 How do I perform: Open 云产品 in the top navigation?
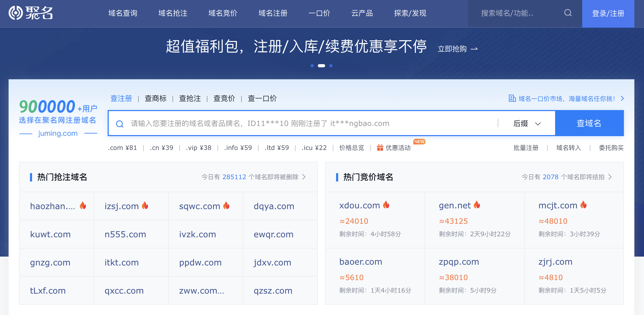click(362, 13)
